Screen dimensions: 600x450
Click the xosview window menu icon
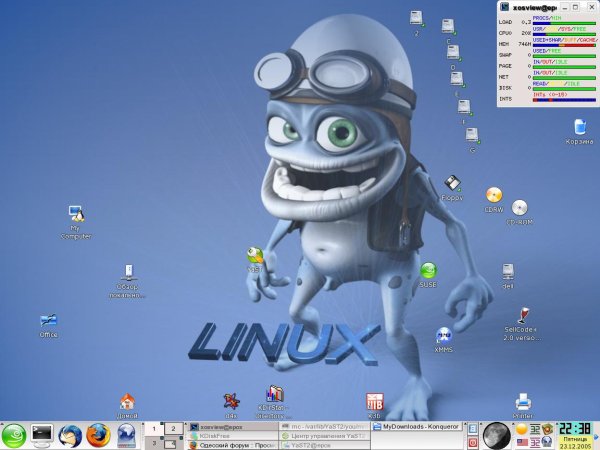(505, 7)
